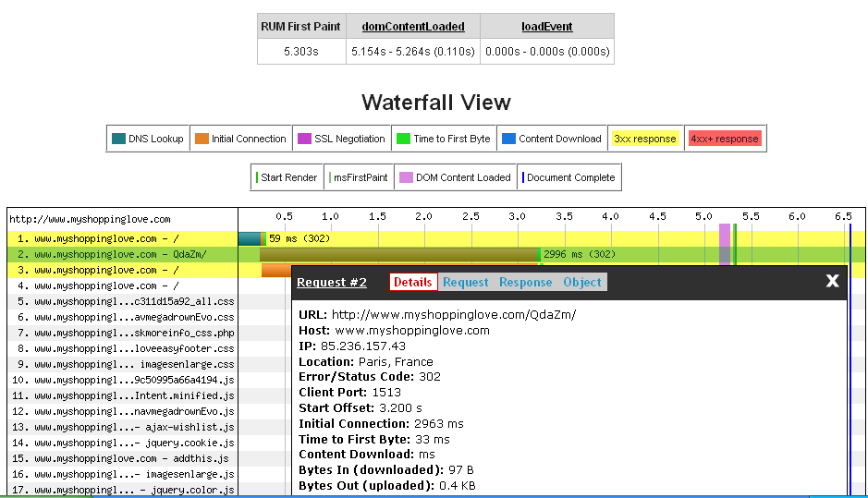Click the RUM First Paint value 5.303s
Viewport: 868px width, 498px height.
click(x=301, y=52)
